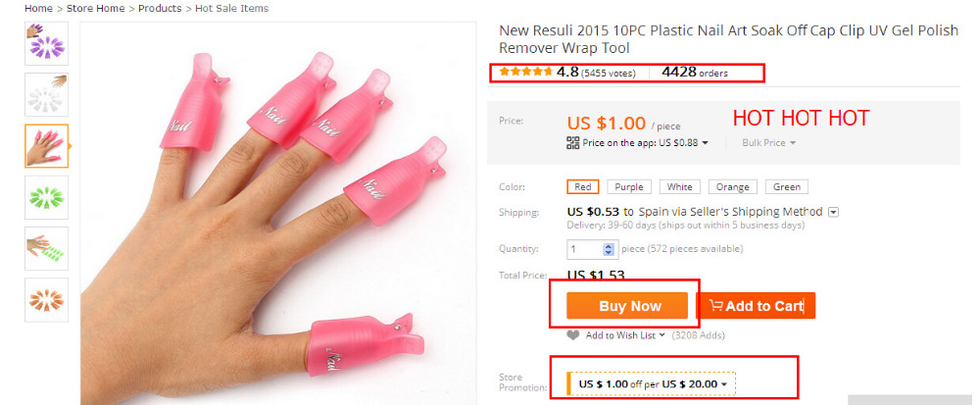This screenshot has width=980, height=405.
Task: Choose the White color option
Action: (x=680, y=187)
